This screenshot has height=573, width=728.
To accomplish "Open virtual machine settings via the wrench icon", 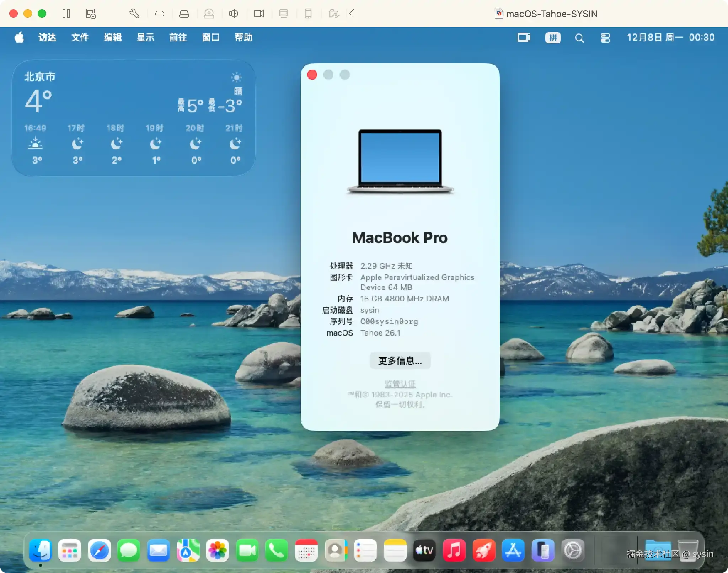I will coord(134,14).
